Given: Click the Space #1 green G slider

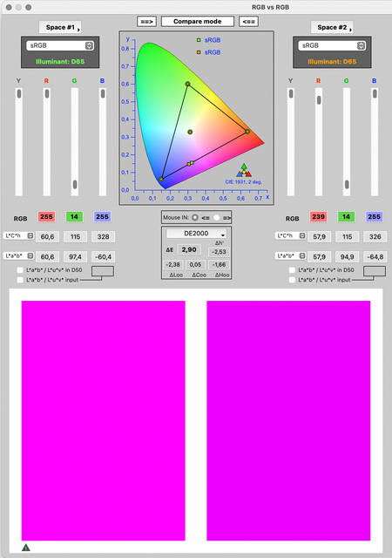Looking at the screenshot, I should point(75,141).
